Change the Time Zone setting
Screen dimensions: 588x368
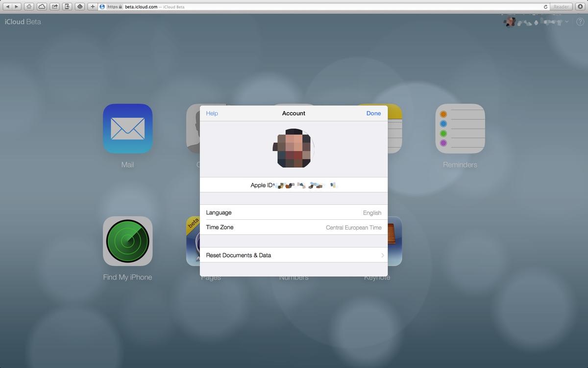tap(294, 227)
